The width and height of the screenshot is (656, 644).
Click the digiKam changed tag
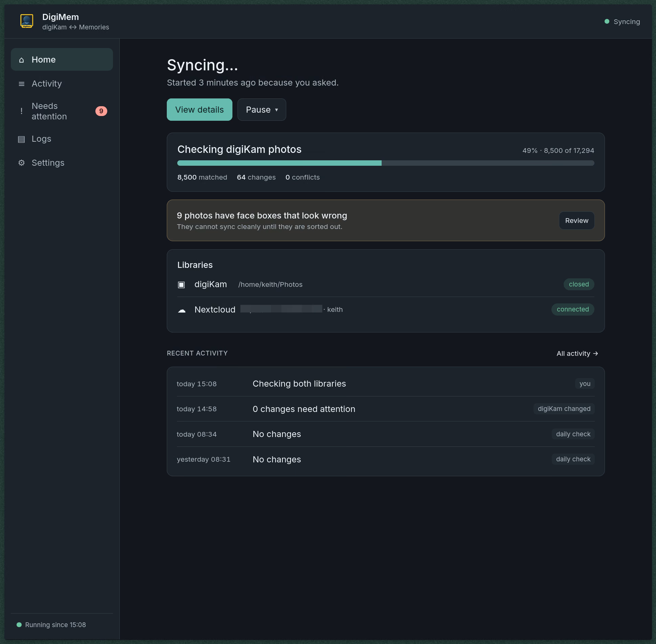click(564, 409)
